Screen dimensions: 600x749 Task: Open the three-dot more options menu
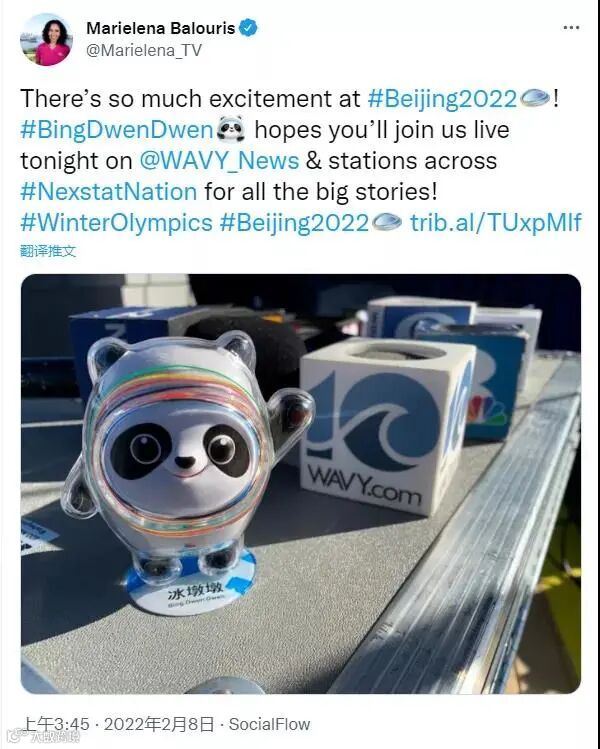[571, 28]
